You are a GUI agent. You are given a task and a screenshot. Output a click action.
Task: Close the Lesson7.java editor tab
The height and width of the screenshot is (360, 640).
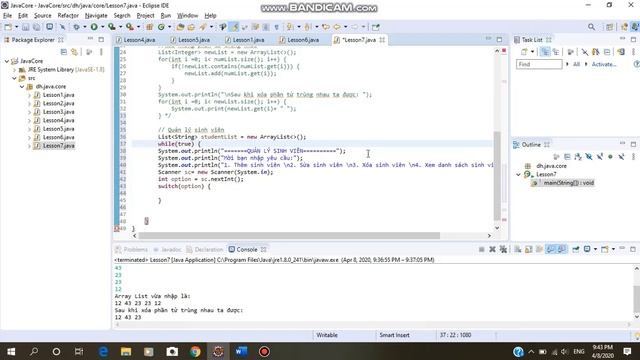coord(382,40)
